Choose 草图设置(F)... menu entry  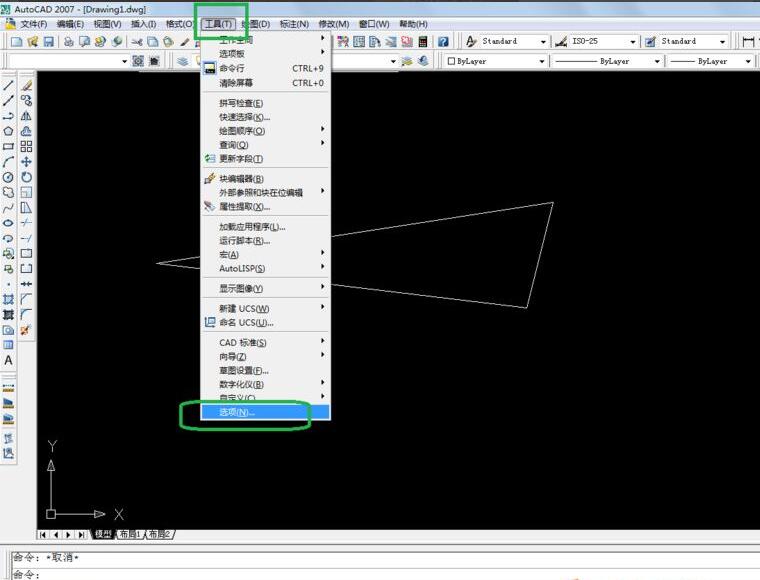click(265, 371)
